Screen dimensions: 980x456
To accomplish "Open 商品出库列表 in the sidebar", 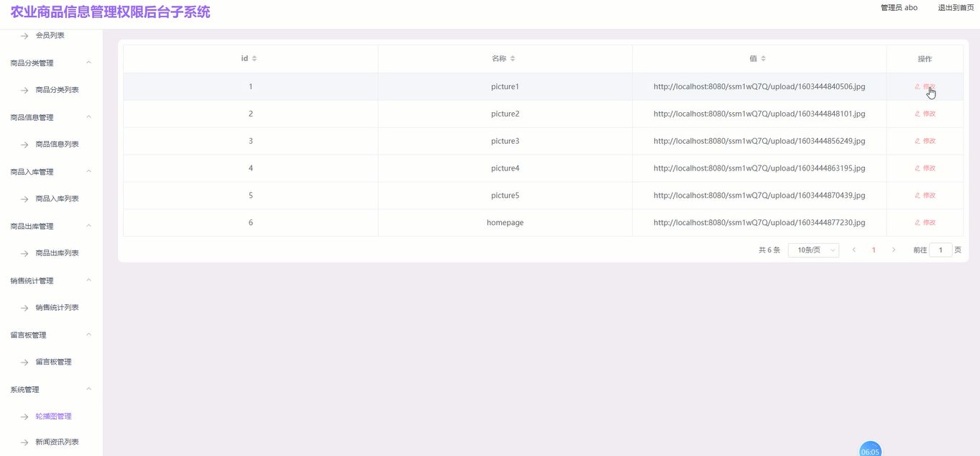I will tap(58, 253).
